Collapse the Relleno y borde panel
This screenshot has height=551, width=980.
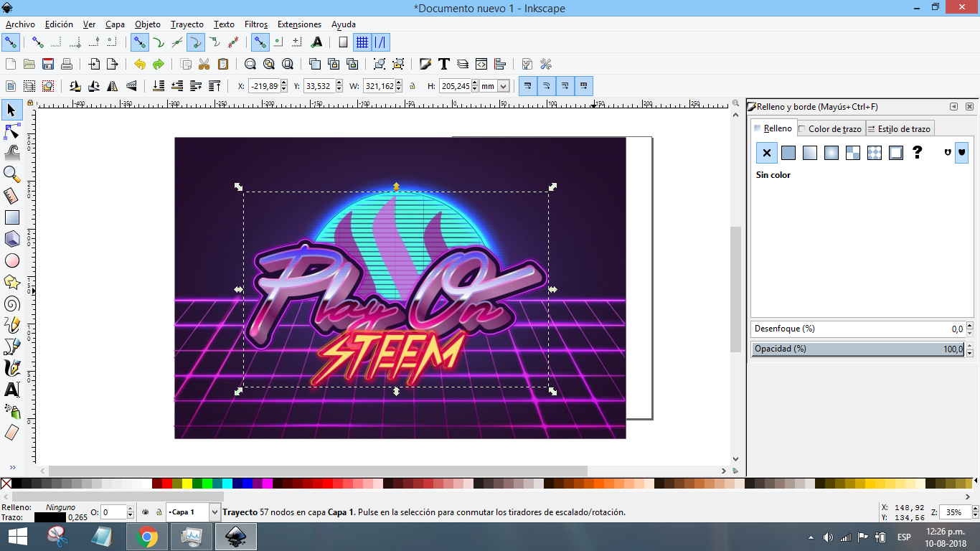click(953, 107)
